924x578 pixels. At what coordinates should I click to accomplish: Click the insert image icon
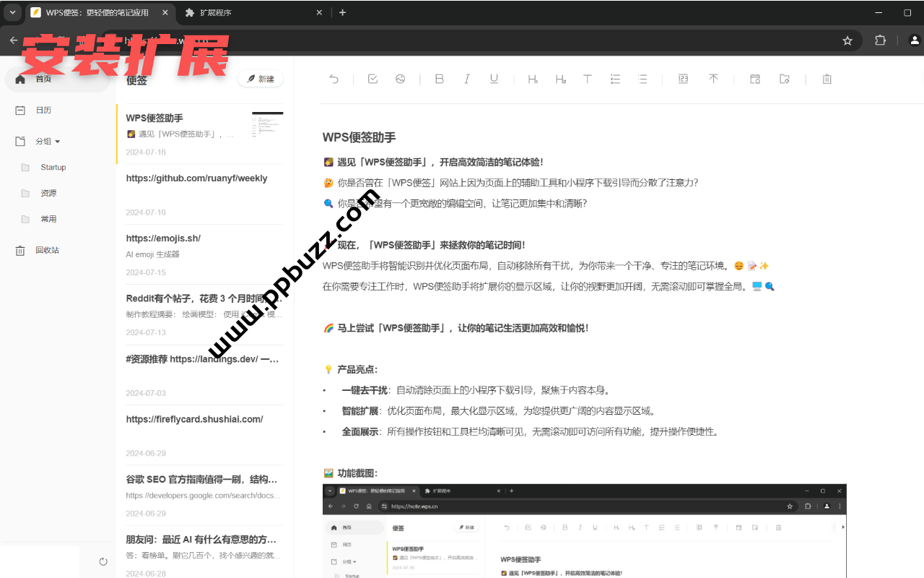click(x=400, y=79)
